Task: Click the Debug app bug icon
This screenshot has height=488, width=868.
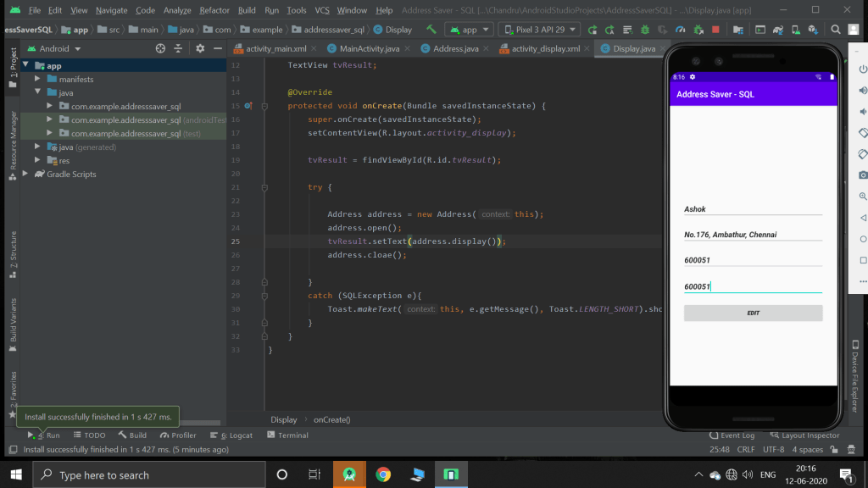Action: (644, 30)
